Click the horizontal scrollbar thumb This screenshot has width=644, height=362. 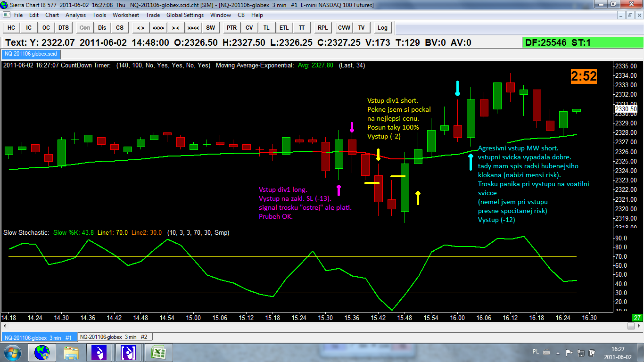[631, 326]
